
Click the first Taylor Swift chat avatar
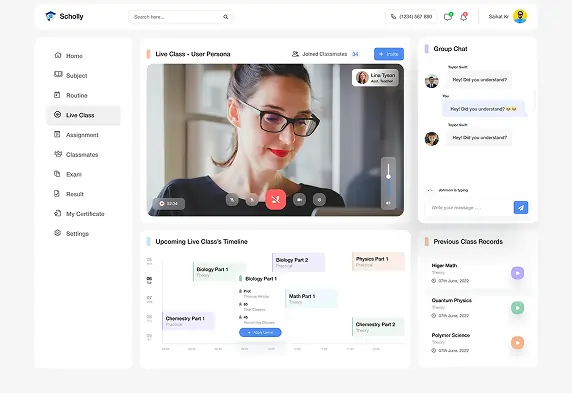pos(432,81)
